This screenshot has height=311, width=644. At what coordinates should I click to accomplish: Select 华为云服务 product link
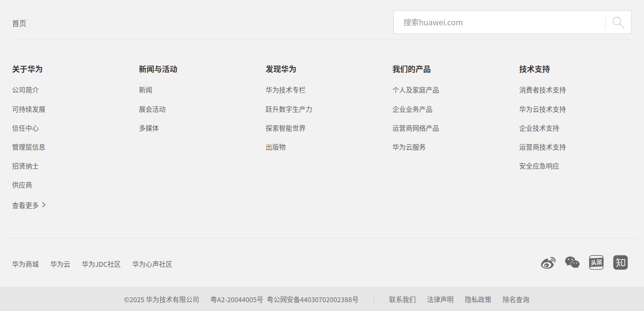coord(409,147)
